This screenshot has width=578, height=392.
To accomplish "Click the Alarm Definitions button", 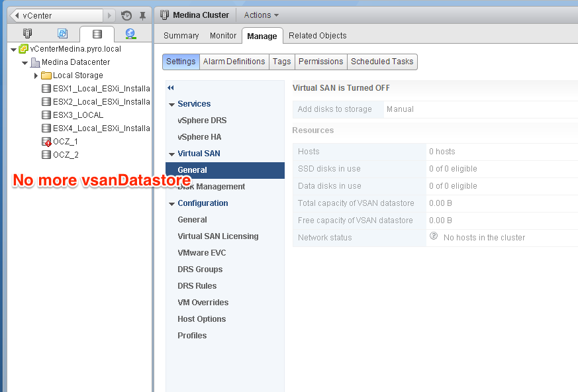I will click(234, 62).
